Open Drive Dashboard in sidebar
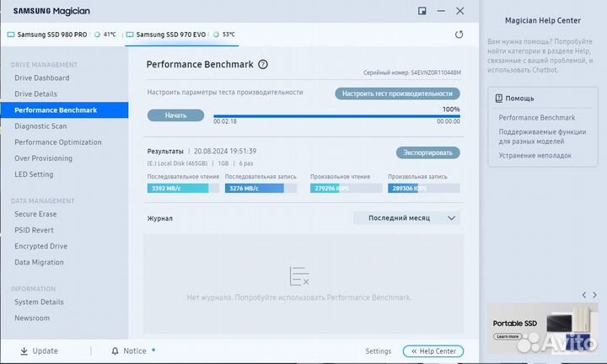This screenshot has width=607, height=364. (42, 78)
